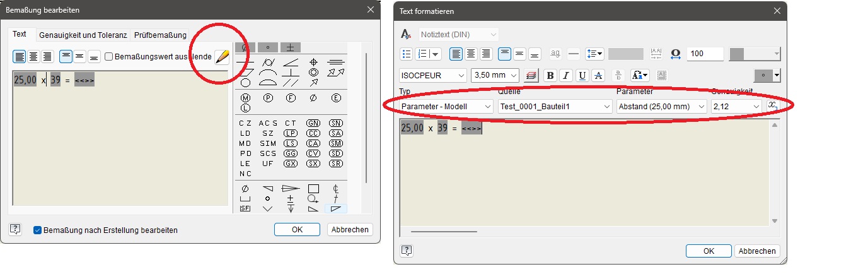Set bottom alignment in Bemaßung bearbeiten dialog
868x274 pixels.
point(94,56)
